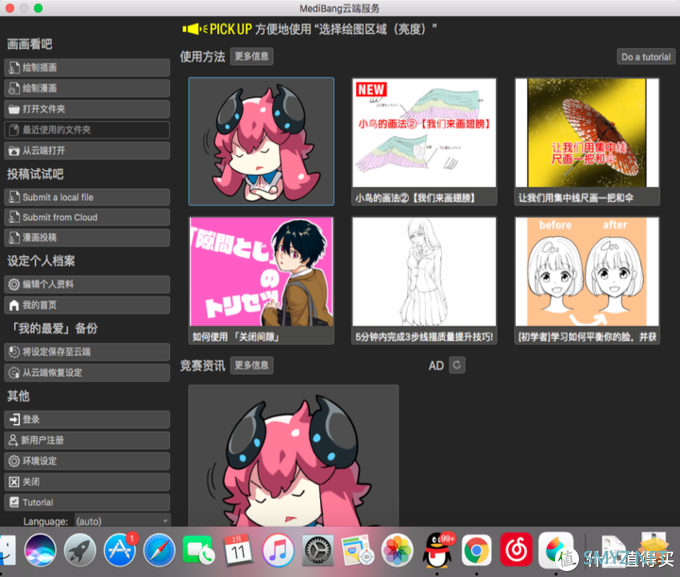Open iTunes music icon in Dock
The width and height of the screenshot is (680, 577).
point(278,551)
